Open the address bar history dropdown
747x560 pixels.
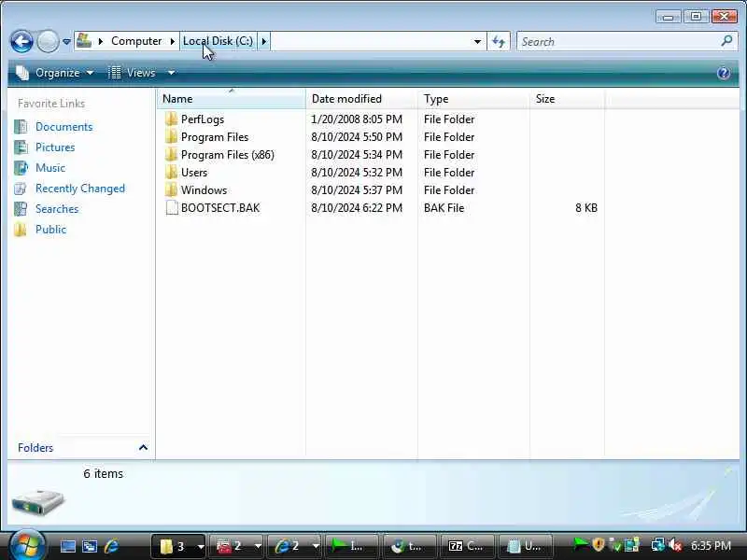(477, 41)
